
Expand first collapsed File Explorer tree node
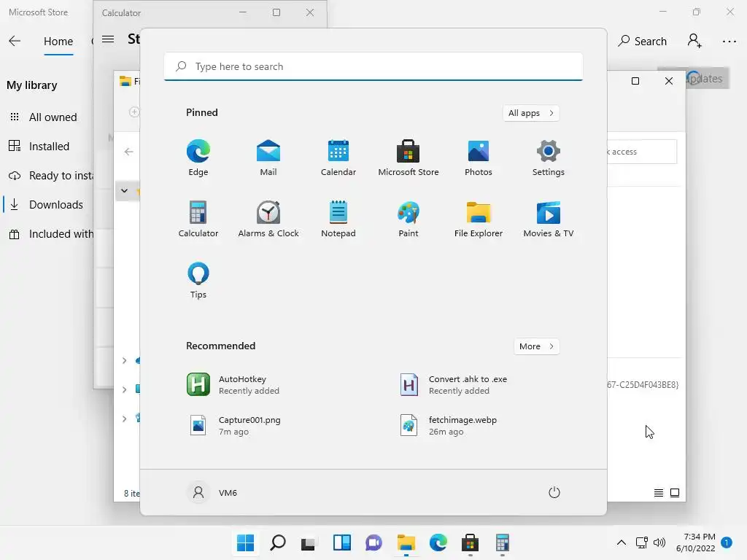124,360
